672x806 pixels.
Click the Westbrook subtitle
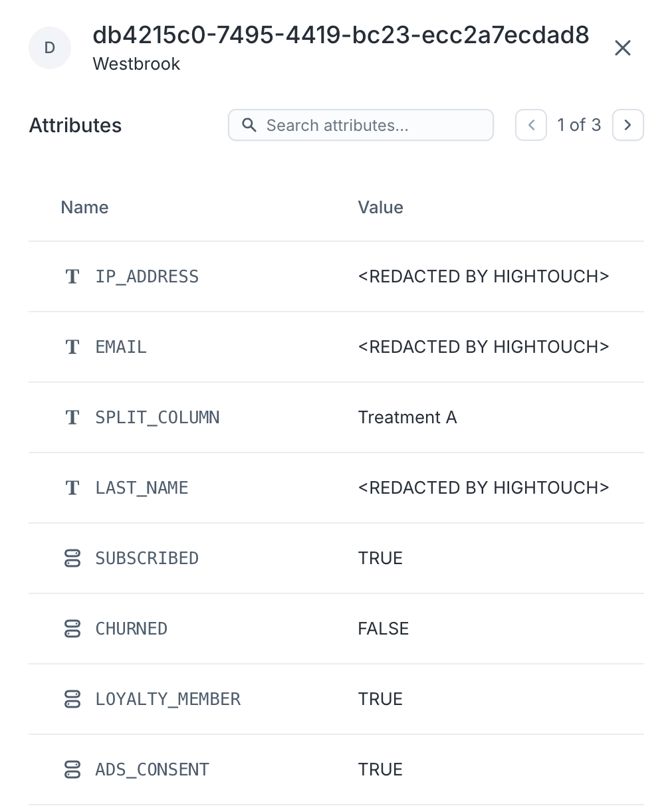pos(136,64)
